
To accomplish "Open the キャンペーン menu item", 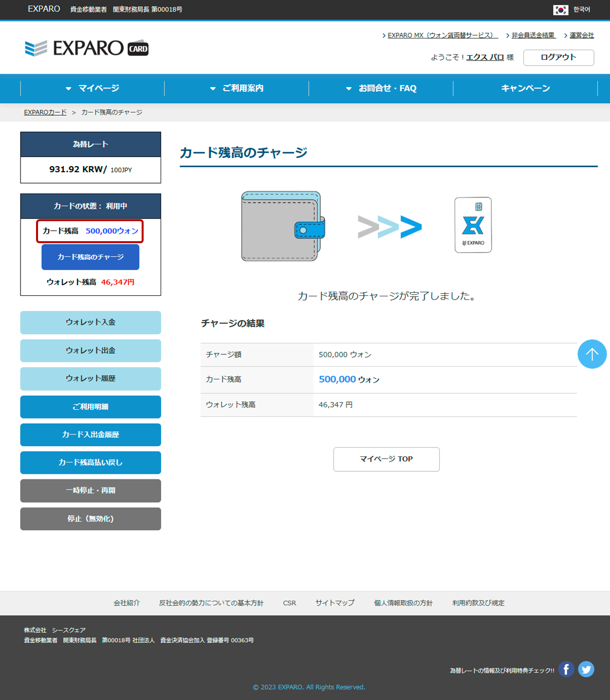I will click(x=525, y=89).
